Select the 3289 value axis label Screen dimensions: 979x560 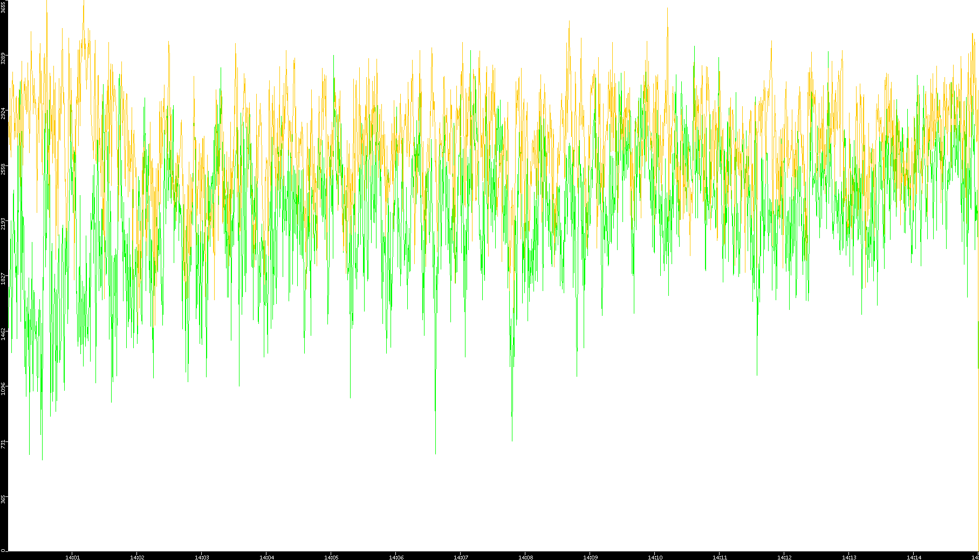pyautogui.click(x=3, y=58)
